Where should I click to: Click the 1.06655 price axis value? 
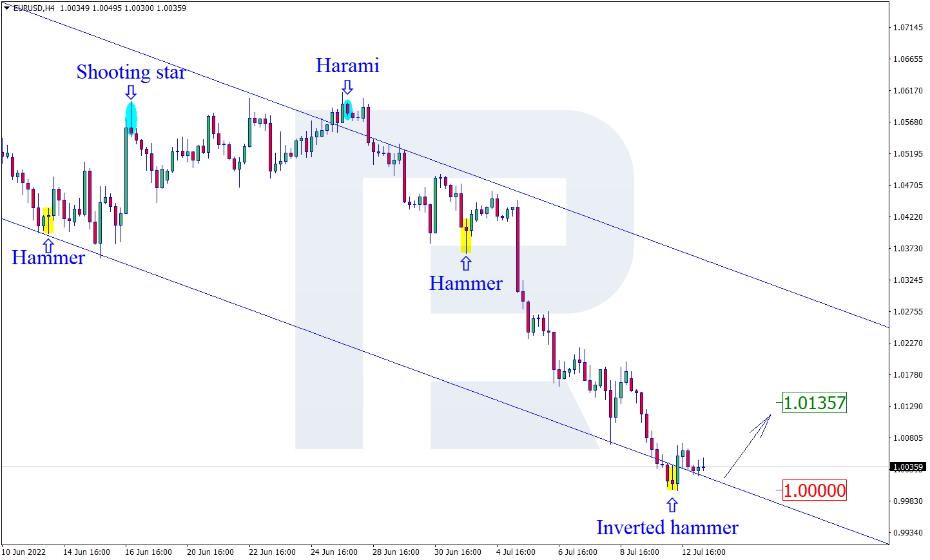click(x=907, y=59)
